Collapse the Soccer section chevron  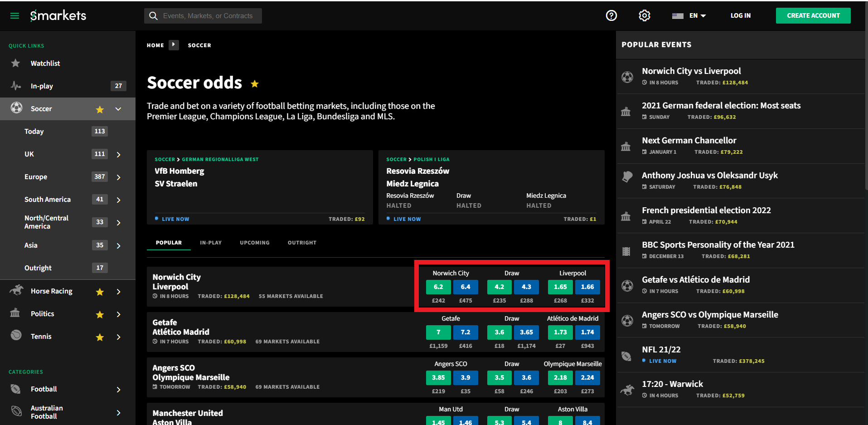(x=118, y=109)
